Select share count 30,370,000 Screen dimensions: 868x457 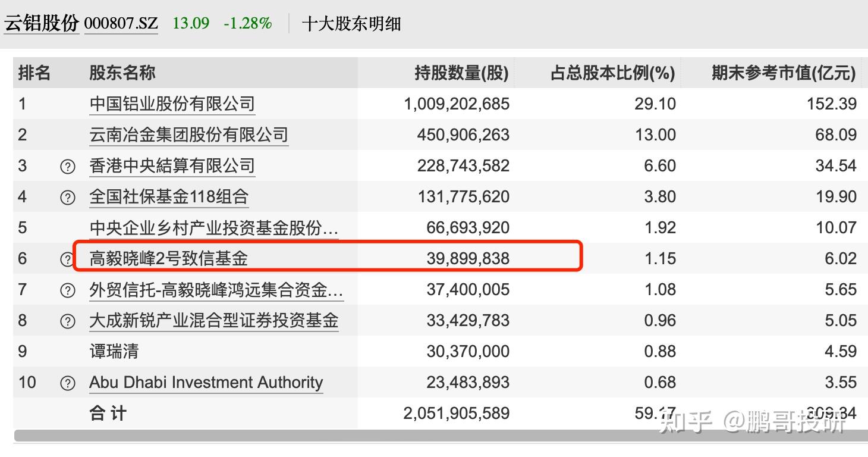point(468,352)
